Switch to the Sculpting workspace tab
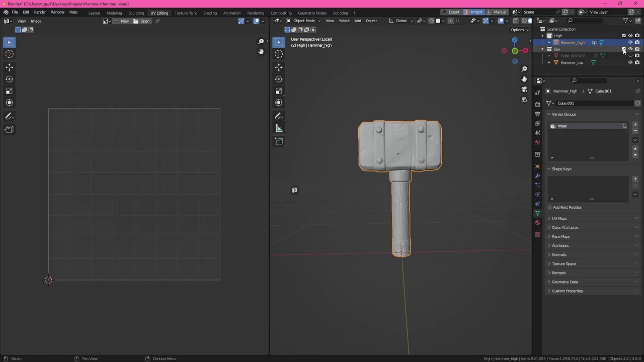The width and height of the screenshot is (644, 362). tap(136, 13)
